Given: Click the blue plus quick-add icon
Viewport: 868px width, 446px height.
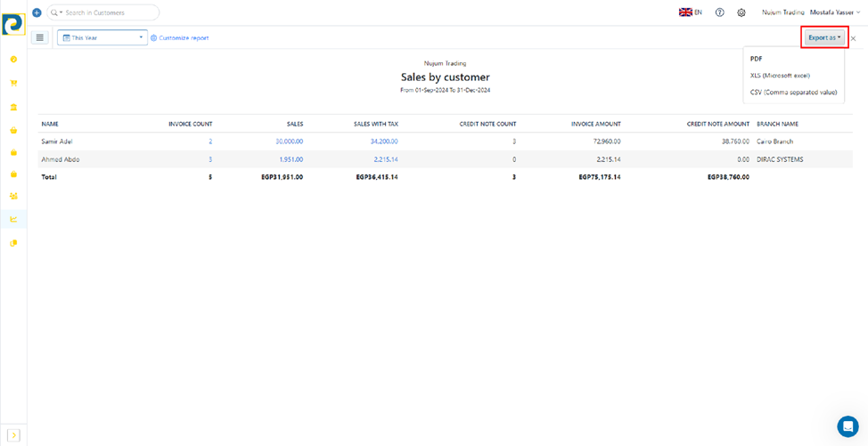Looking at the screenshot, I should 37,12.
